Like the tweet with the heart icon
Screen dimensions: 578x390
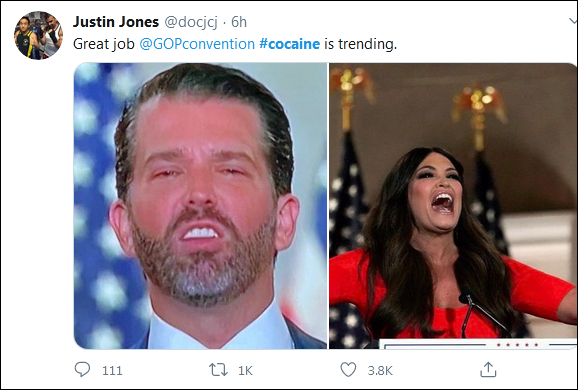348,370
